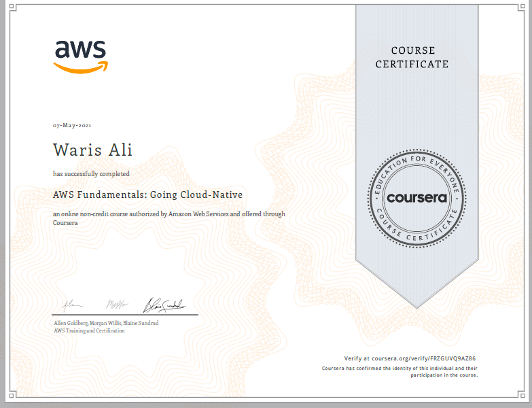Click Morgan Willis's signature
This screenshot has width=532, height=408.
point(117,304)
